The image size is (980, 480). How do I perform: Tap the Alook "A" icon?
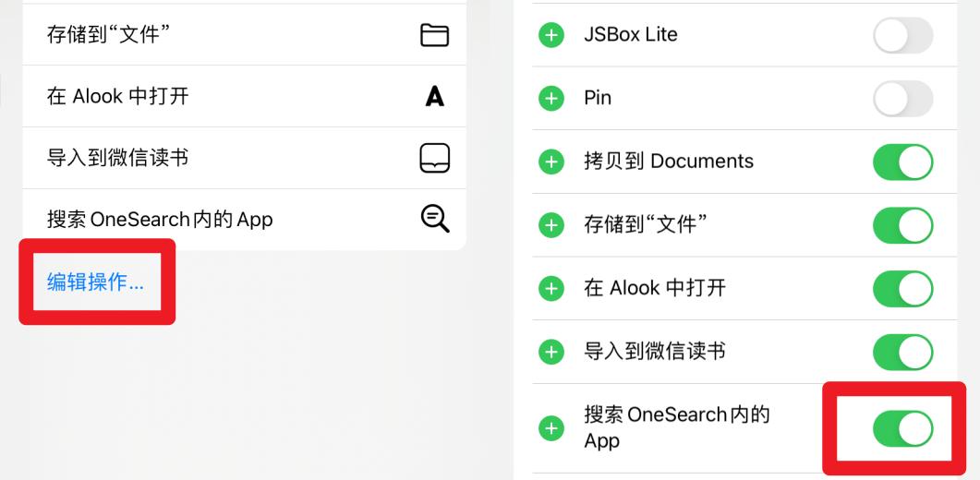point(434,96)
